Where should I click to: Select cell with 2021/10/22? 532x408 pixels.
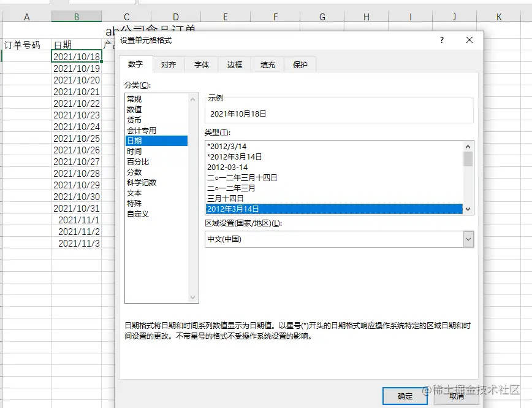77,103
